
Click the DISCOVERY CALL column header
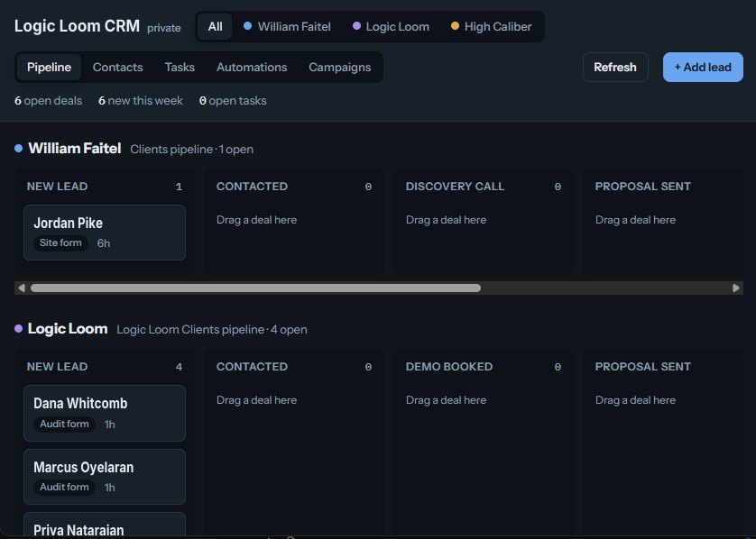(x=456, y=187)
